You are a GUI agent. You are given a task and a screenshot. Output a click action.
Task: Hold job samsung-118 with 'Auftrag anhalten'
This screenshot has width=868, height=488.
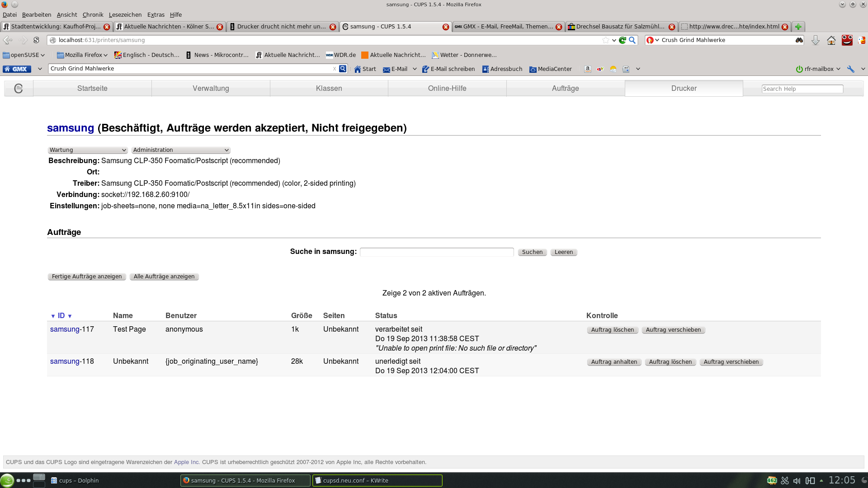[x=614, y=362]
